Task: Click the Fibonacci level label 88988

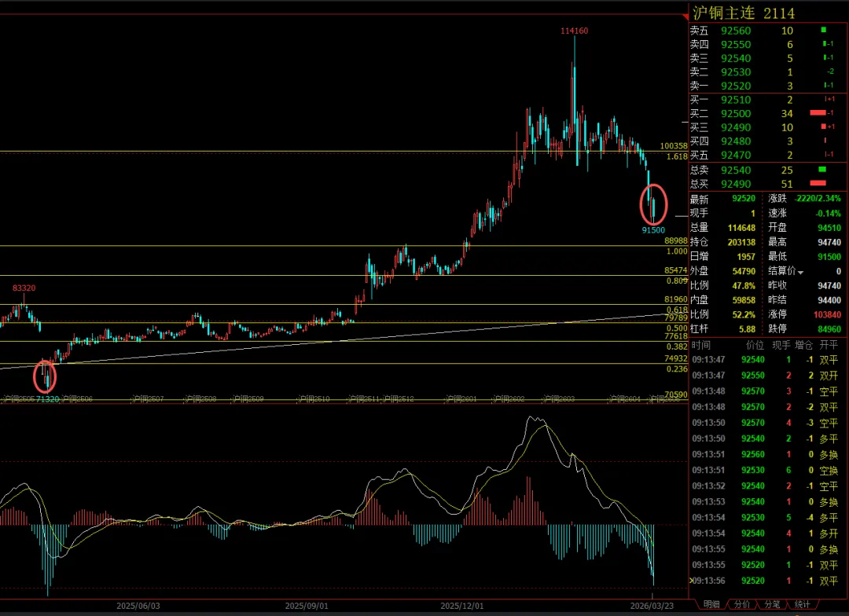Action: point(676,241)
